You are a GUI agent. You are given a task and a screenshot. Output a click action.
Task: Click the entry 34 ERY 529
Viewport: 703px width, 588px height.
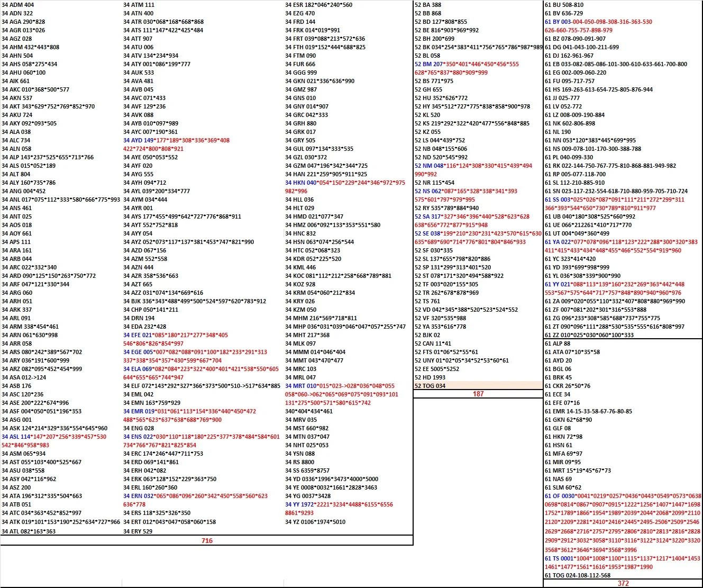click(x=137, y=530)
